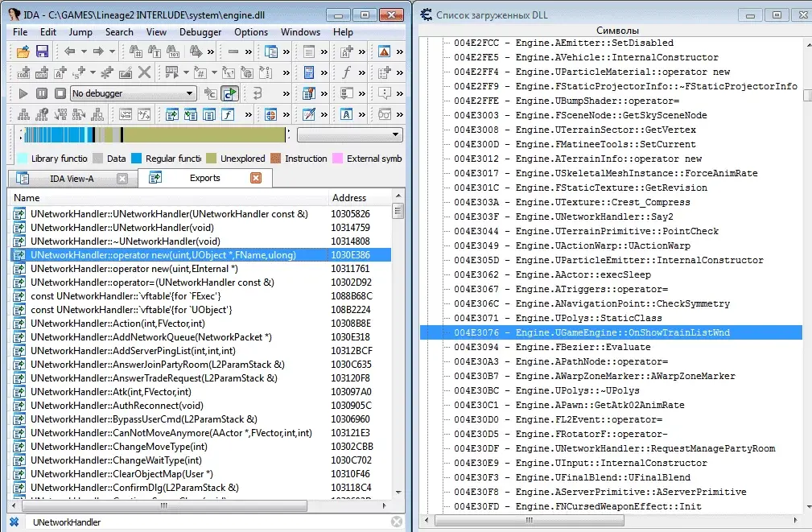Open the Imports window toolbar icon
Image resolution: width=812 pixels, height=532 pixels.
coord(191,114)
